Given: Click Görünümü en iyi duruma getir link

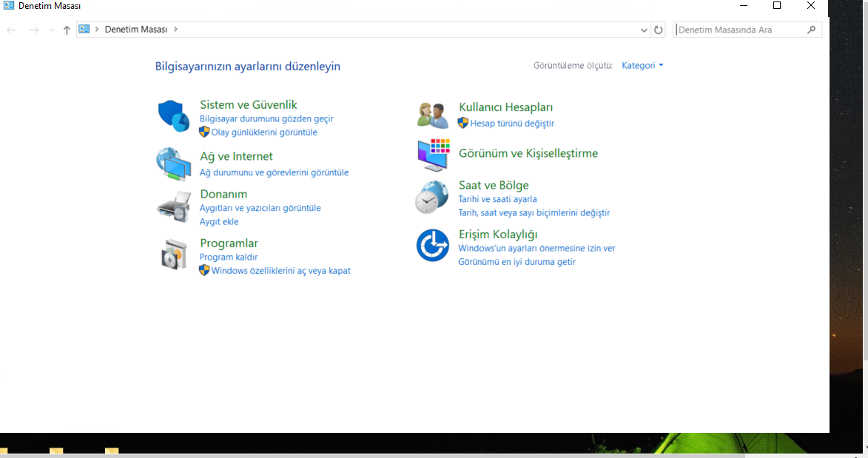Looking at the screenshot, I should (x=517, y=262).
